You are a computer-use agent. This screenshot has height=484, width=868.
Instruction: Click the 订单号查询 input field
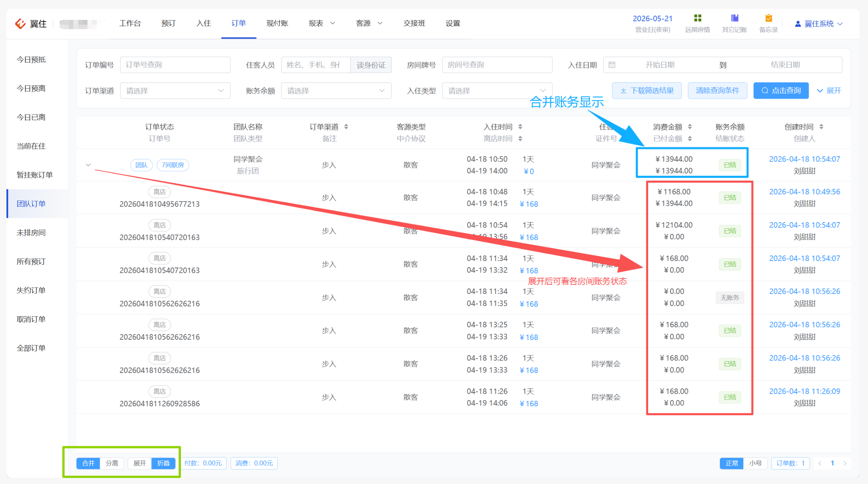[175, 65]
